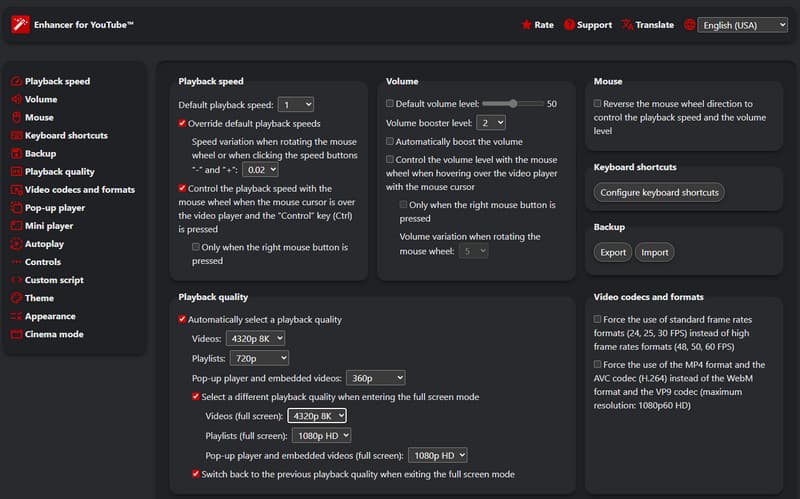
Task: Click the Mouse sidebar icon
Action: pyautogui.click(x=16, y=117)
